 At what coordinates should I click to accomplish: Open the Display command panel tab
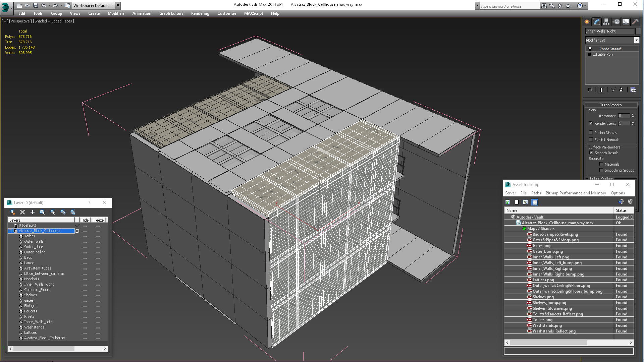tap(626, 22)
